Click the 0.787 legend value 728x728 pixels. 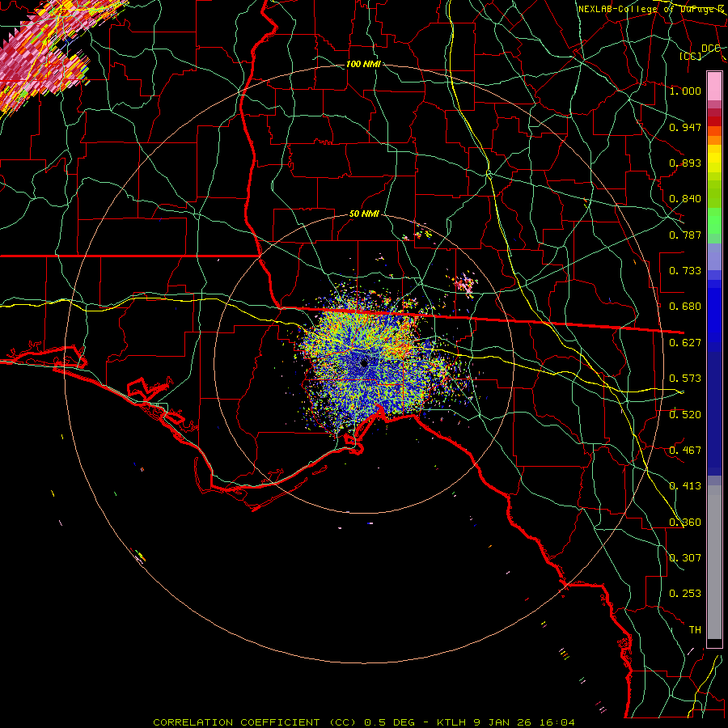685,235
